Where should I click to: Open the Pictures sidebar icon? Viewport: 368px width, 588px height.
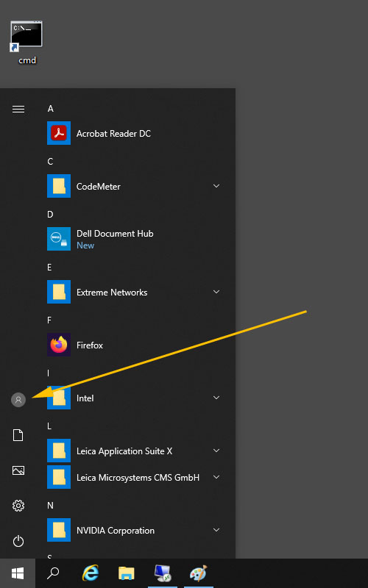click(x=18, y=470)
